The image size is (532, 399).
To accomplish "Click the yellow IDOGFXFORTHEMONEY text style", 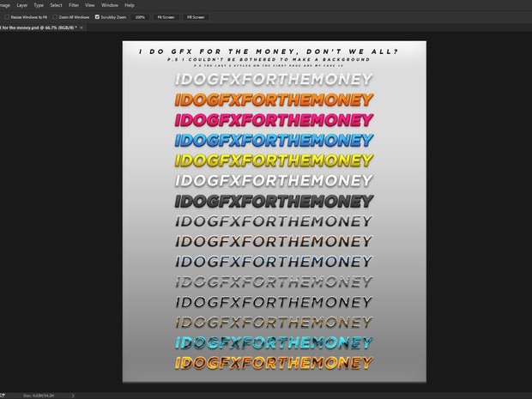I will (x=274, y=160).
